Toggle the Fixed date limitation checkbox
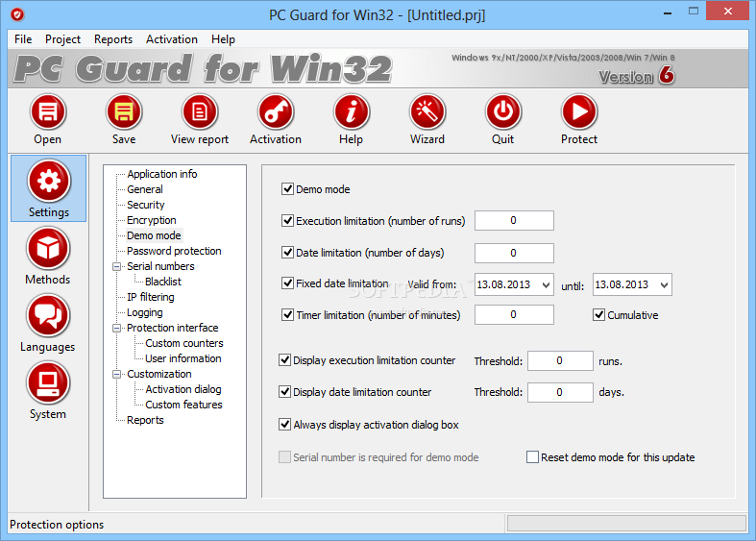Screen dimensions: 756x541 (287, 283)
